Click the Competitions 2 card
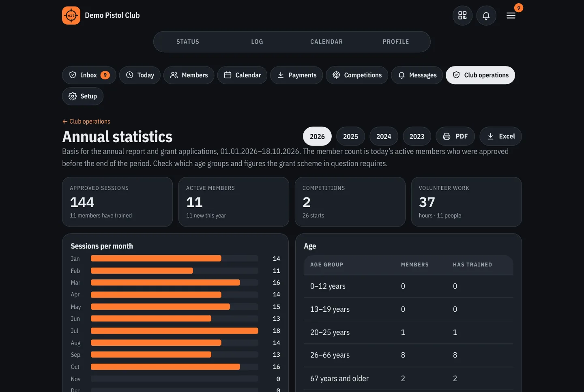 (x=350, y=202)
